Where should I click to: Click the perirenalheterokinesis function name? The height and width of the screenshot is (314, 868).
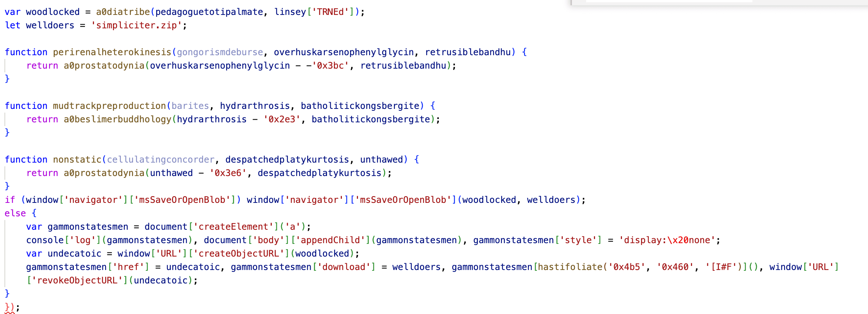coord(112,52)
